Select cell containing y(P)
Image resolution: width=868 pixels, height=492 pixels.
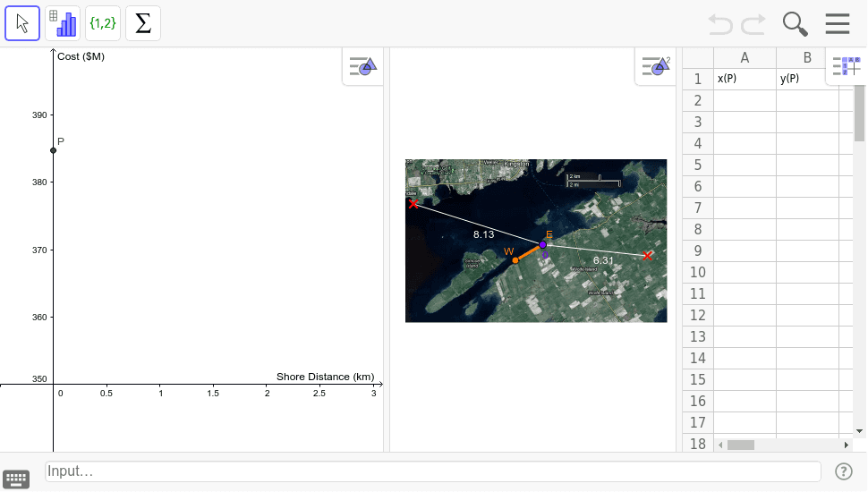coord(807,79)
